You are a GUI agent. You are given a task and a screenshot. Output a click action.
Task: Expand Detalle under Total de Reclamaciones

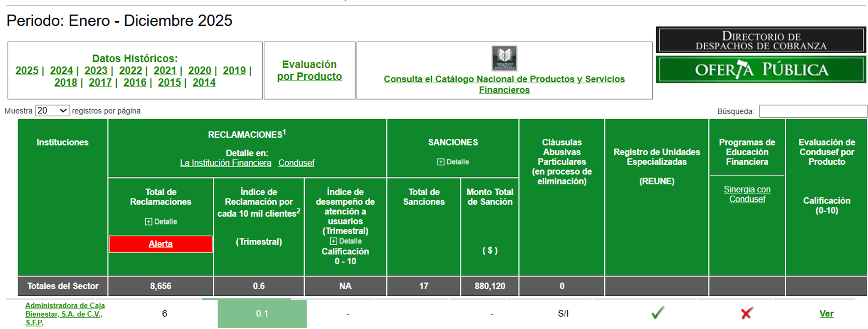161,221
